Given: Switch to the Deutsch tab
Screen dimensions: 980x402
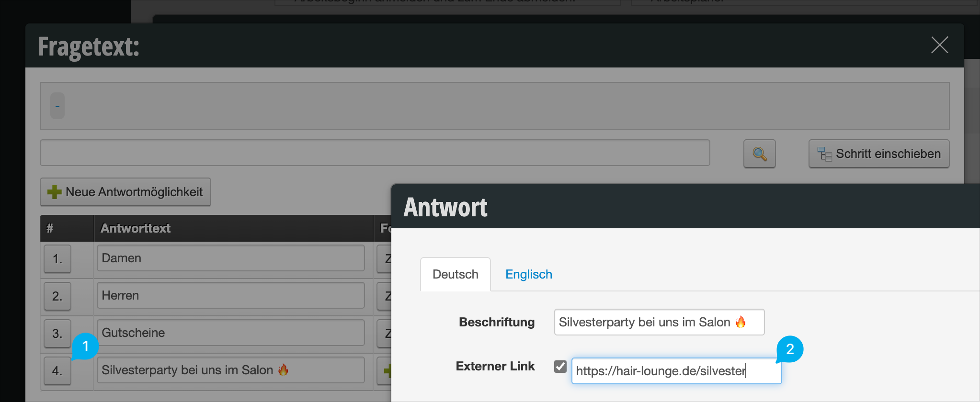Looking at the screenshot, I should pyautogui.click(x=455, y=274).
